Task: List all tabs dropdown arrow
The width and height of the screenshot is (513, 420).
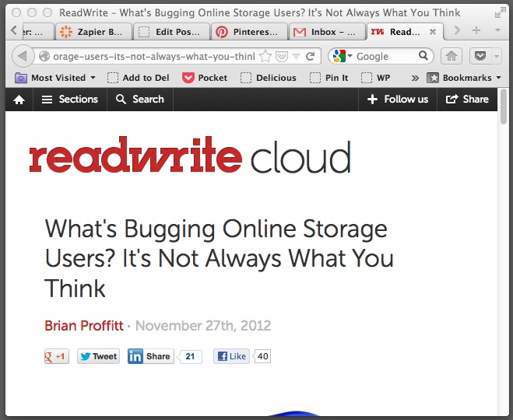Action: [498, 30]
